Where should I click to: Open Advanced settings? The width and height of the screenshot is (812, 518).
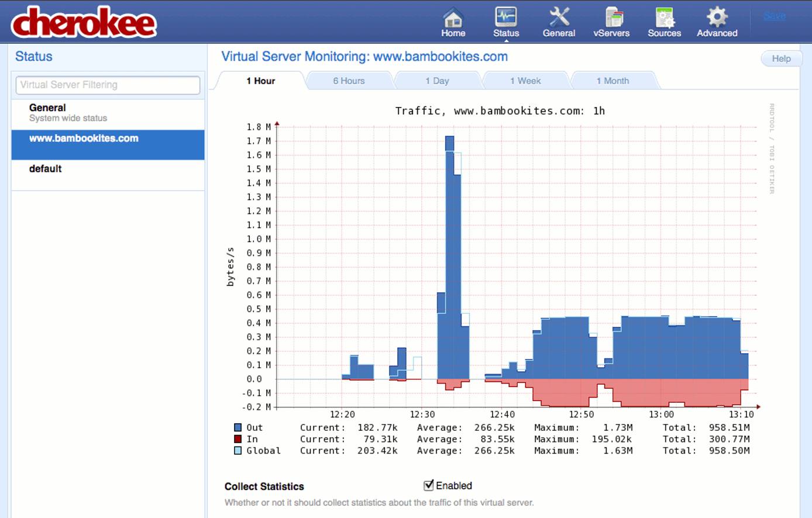click(716, 21)
